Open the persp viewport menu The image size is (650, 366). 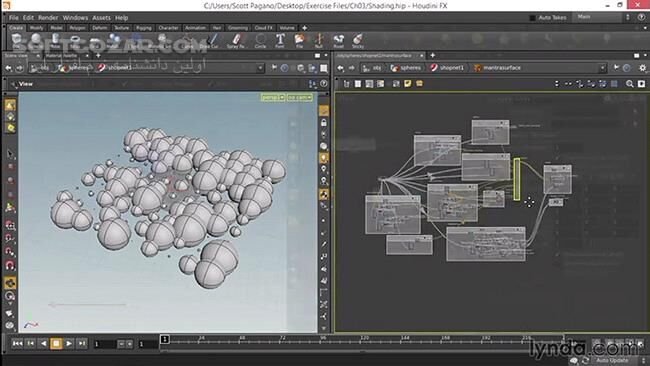pos(273,97)
